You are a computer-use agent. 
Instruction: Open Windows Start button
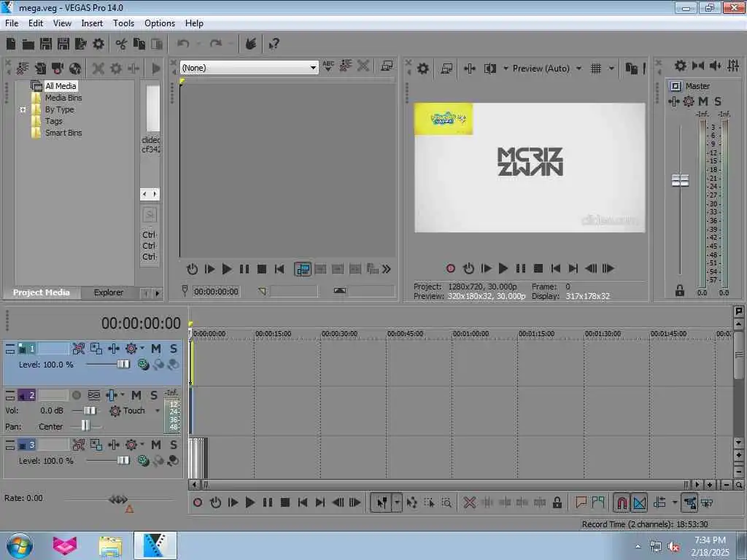[x=20, y=545]
